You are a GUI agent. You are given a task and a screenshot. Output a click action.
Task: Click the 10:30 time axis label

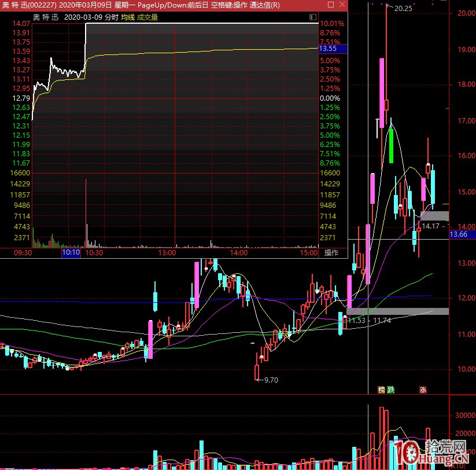point(94,253)
